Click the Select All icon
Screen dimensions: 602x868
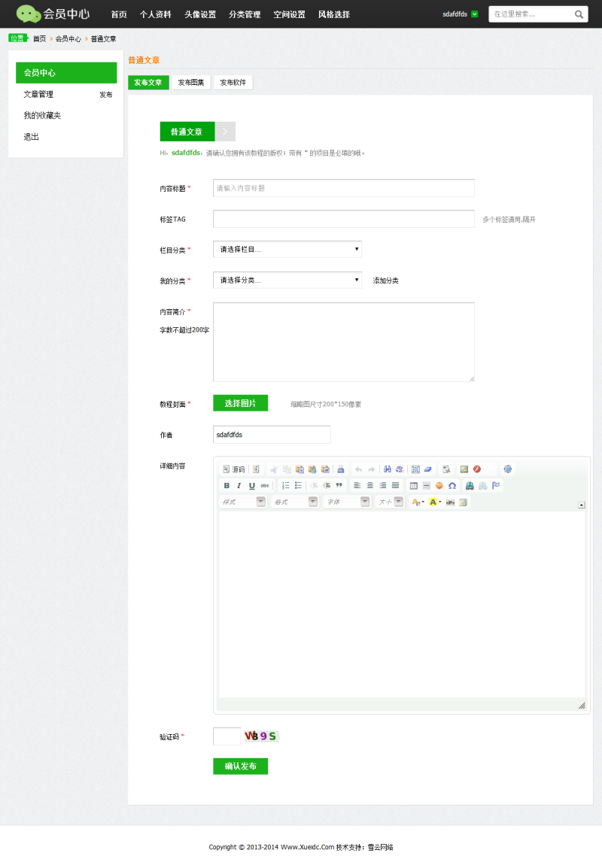click(x=415, y=469)
